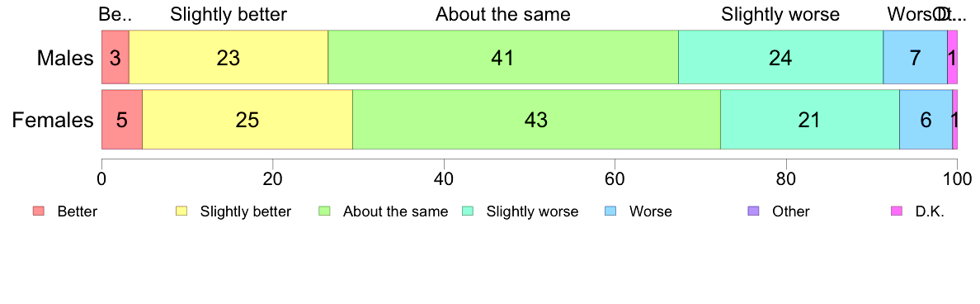Click the 40 tick on the axis
The width and height of the screenshot is (980, 304).
click(x=443, y=178)
